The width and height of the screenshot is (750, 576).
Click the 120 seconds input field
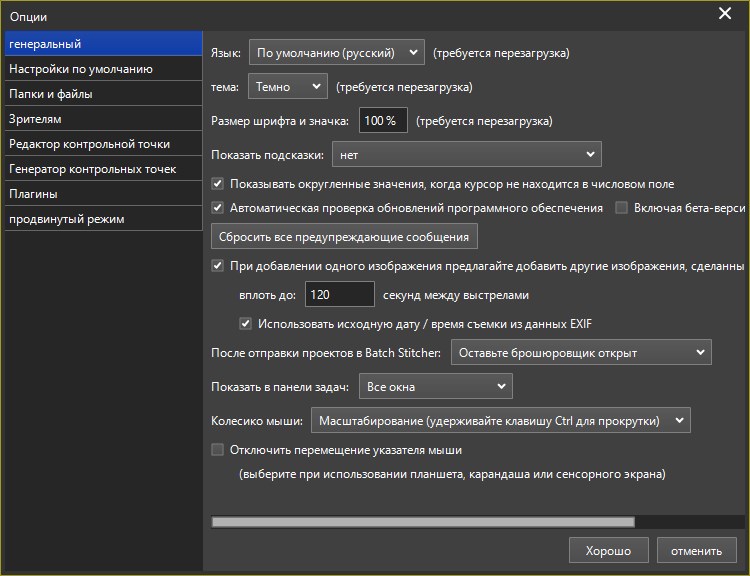[340, 294]
